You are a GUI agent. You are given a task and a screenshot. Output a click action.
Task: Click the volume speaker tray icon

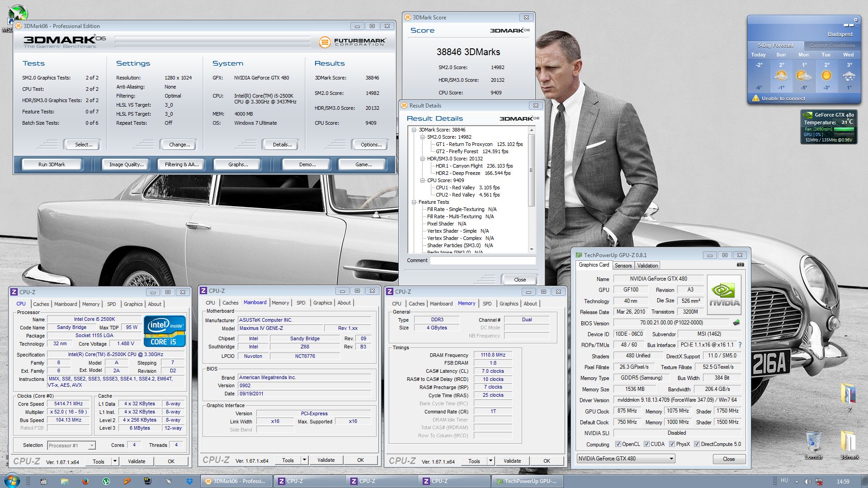[808, 481]
